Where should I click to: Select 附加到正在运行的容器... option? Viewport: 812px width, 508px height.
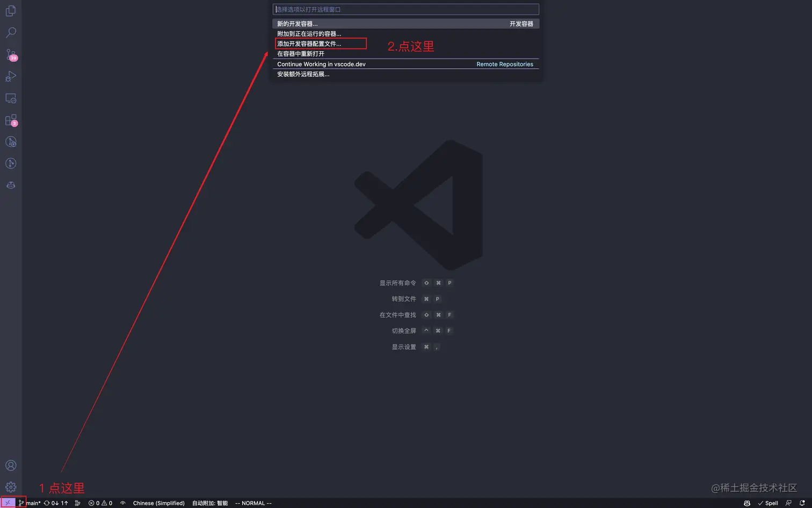tap(405, 34)
